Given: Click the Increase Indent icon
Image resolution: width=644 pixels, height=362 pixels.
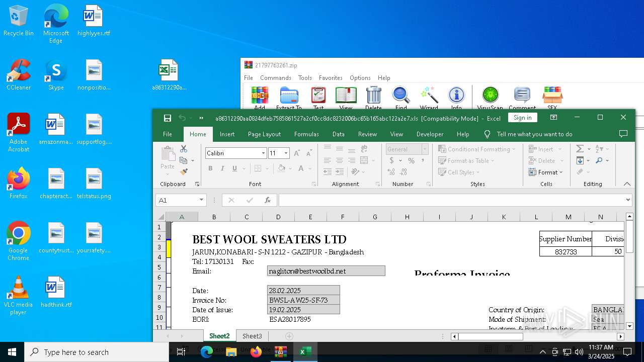Looking at the screenshot, I should (340, 172).
